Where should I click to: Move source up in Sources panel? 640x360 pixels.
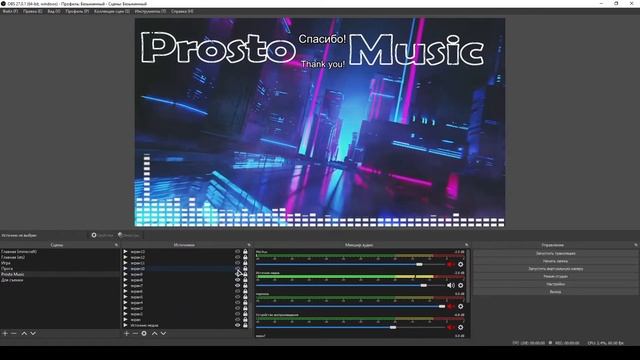pyautogui.click(x=154, y=333)
